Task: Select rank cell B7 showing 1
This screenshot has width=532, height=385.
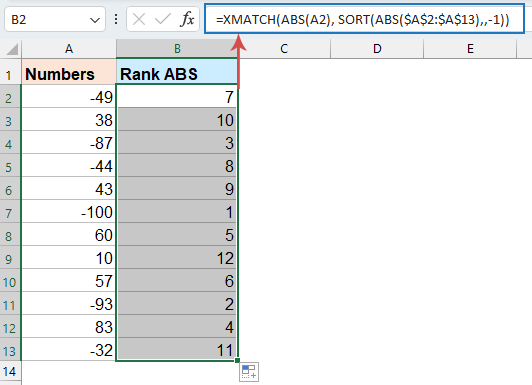Action: point(177,211)
